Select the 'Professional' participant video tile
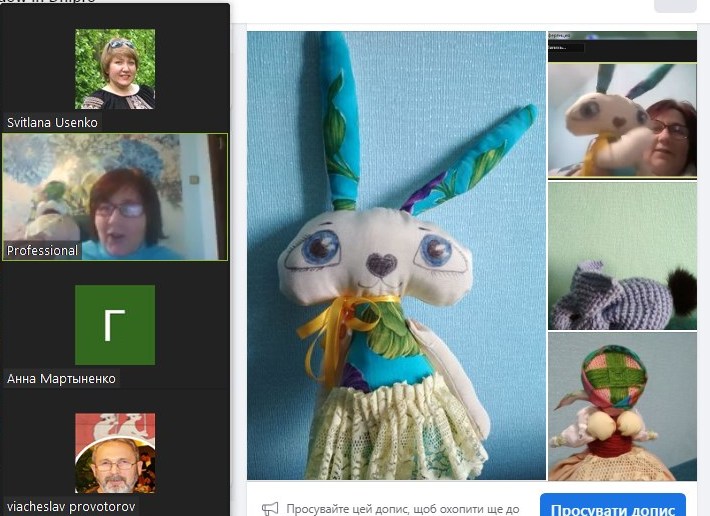 pyautogui.click(x=115, y=197)
